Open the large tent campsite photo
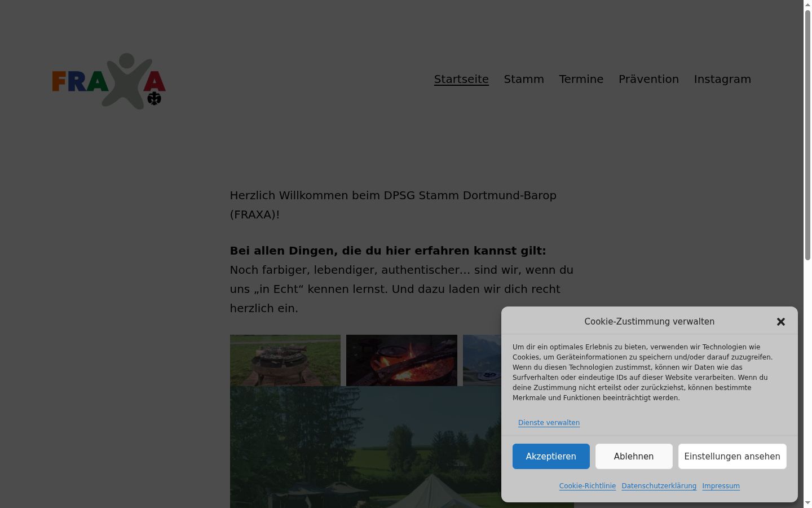This screenshot has height=508, width=812. coord(365,447)
